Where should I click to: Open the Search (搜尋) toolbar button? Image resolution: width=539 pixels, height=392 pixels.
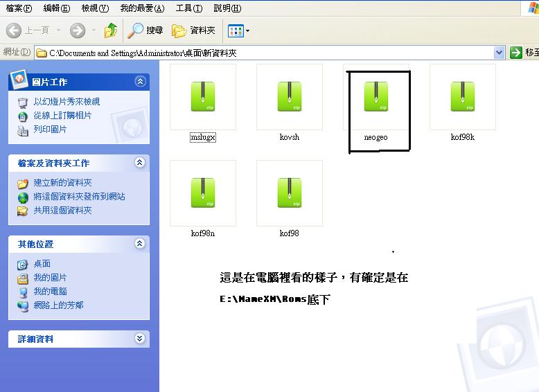tap(145, 30)
